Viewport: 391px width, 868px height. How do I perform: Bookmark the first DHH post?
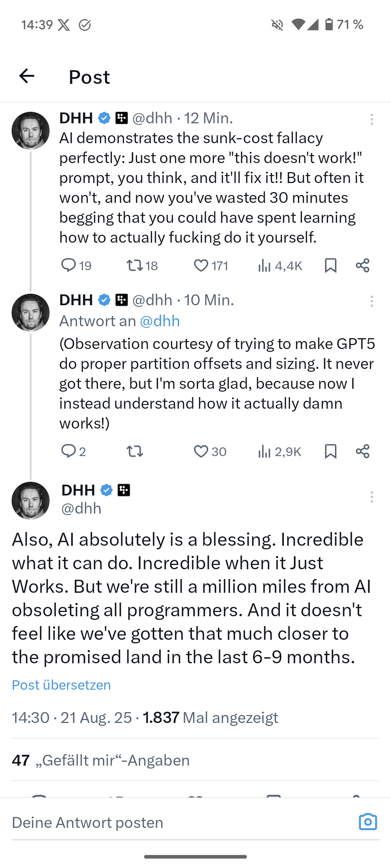331,265
